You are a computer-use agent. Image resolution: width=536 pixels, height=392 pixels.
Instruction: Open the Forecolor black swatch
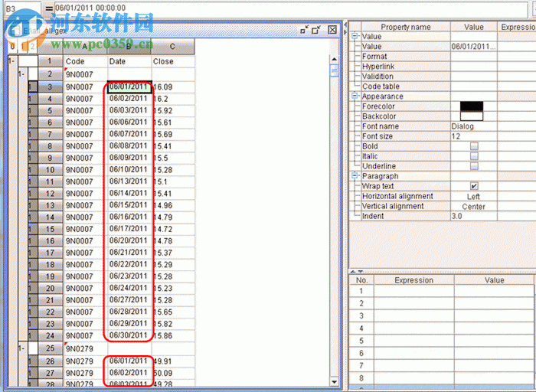click(472, 106)
